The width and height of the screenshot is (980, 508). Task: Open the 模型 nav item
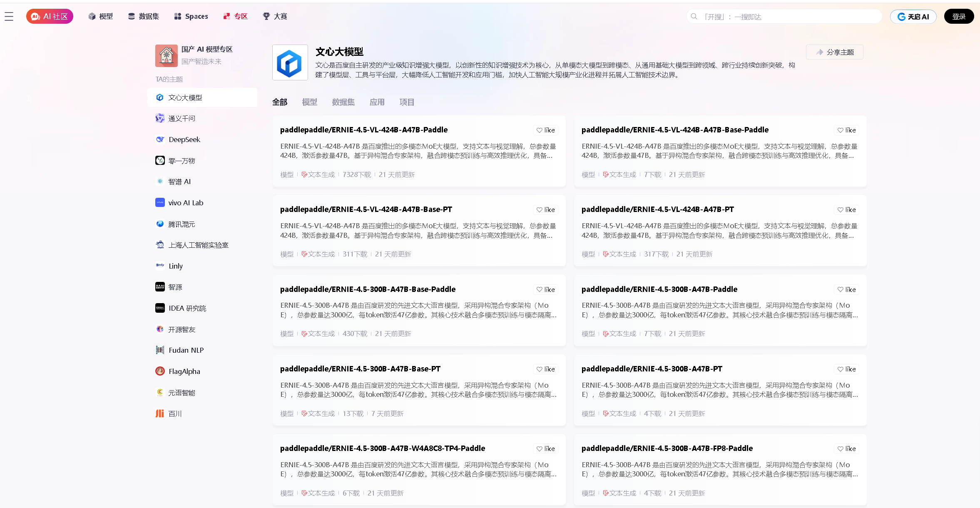point(101,16)
